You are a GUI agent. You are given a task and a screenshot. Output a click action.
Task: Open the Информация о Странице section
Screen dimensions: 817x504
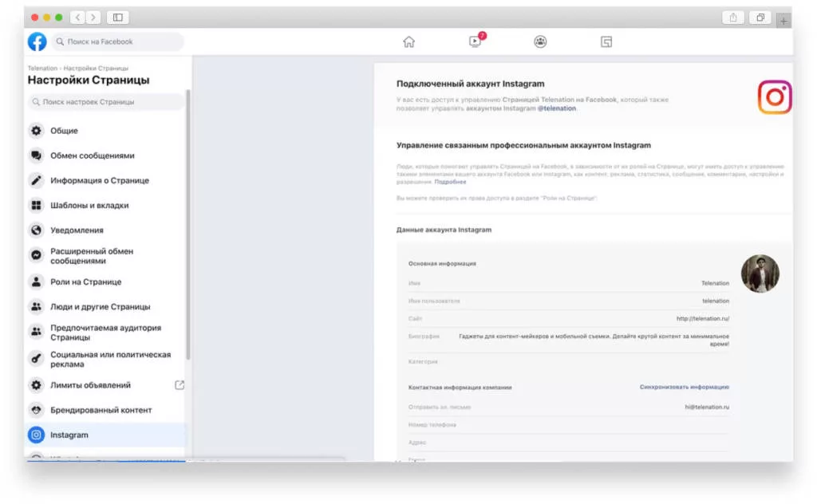106,181
